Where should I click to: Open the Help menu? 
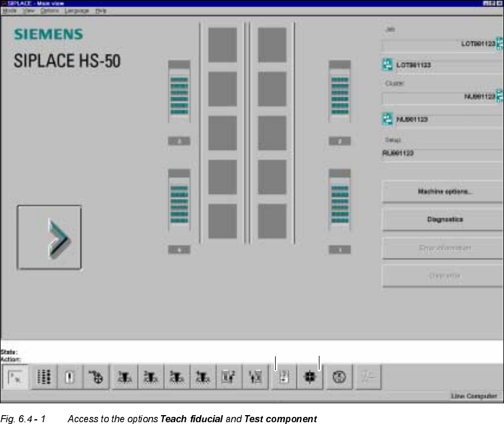(x=101, y=11)
